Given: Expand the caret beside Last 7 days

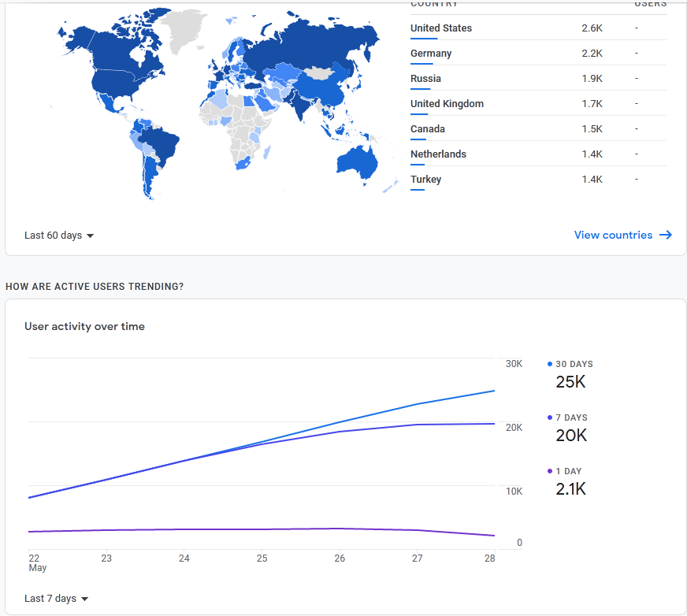Looking at the screenshot, I should click(x=84, y=599).
